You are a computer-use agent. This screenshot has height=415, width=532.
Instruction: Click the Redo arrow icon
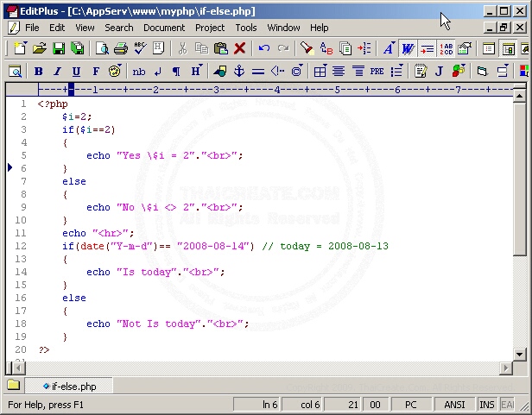coord(283,48)
